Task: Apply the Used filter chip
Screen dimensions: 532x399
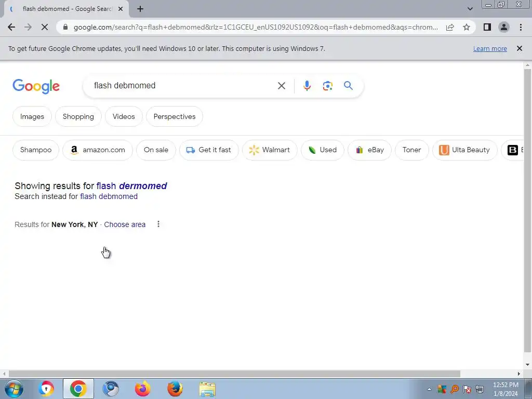Action: (x=322, y=150)
